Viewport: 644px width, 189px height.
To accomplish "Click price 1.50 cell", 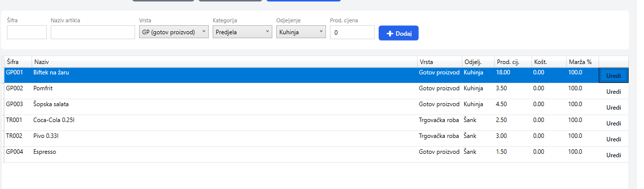I will pyautogui.click(x=501, y=152).
